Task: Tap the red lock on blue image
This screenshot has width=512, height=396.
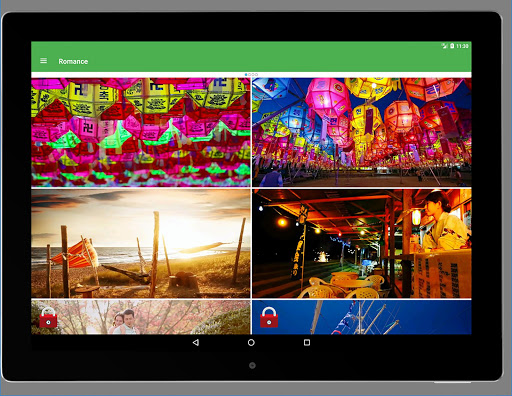Action: pos(269,317)
